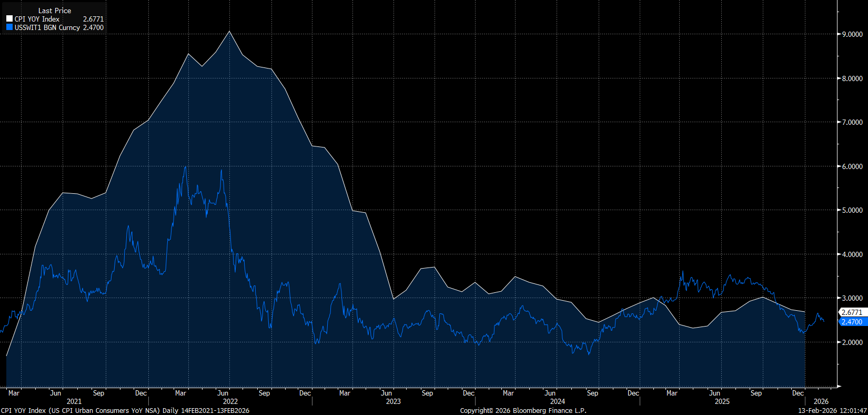
Task: Click the white CPI YOY Index legend swatch
Action: [x=9, y=19]
